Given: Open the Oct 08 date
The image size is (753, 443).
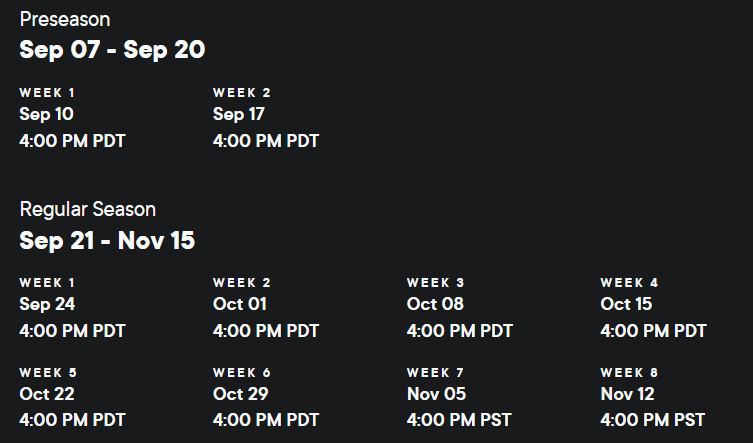Looking at the screenshot, I should pyautogui.click(x=435, y=304).
